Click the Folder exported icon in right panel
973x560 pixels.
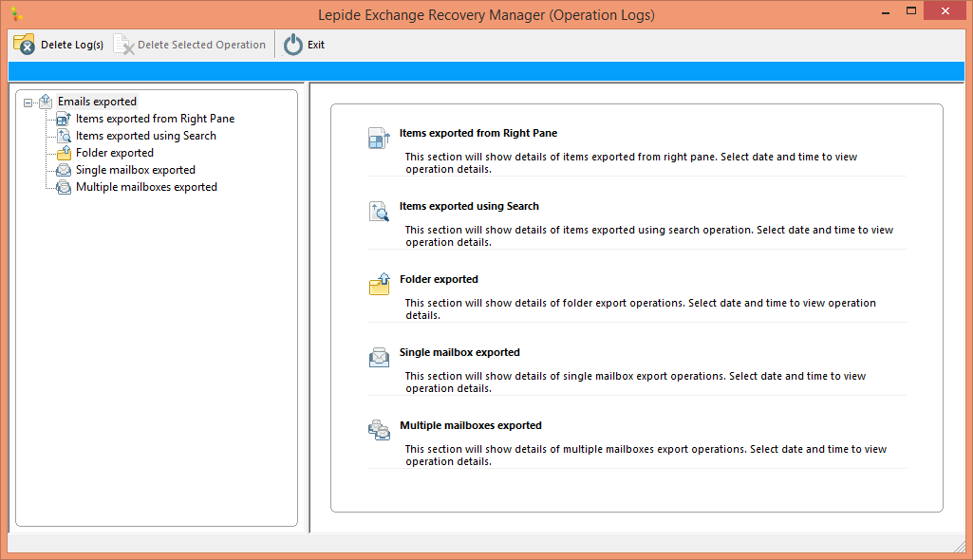coord(379,285)
